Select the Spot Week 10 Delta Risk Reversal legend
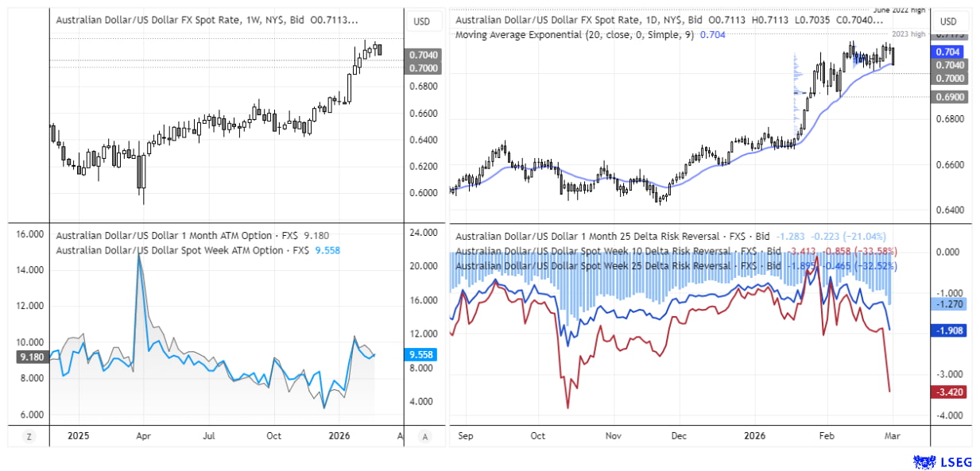This screenshot has height=471, width=980. coord(602,251)
